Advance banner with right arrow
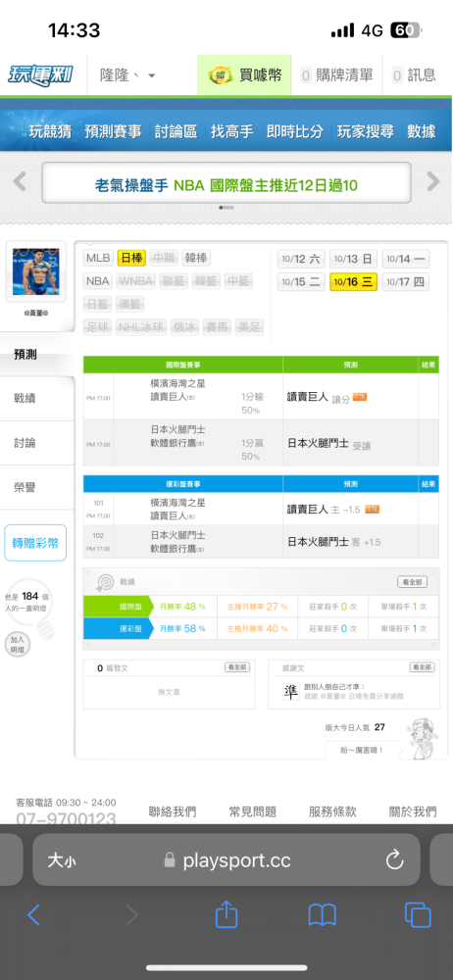453x980 pixels. [433, 182]
